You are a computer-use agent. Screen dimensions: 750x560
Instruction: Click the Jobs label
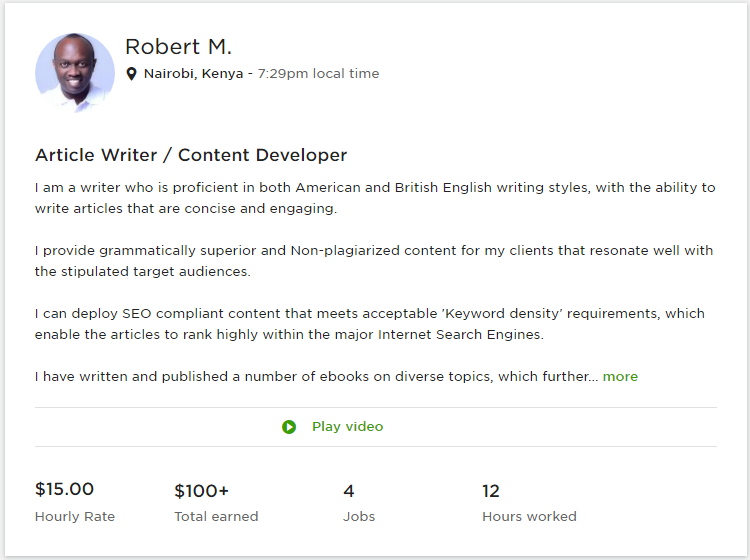[x=358, y=517]
